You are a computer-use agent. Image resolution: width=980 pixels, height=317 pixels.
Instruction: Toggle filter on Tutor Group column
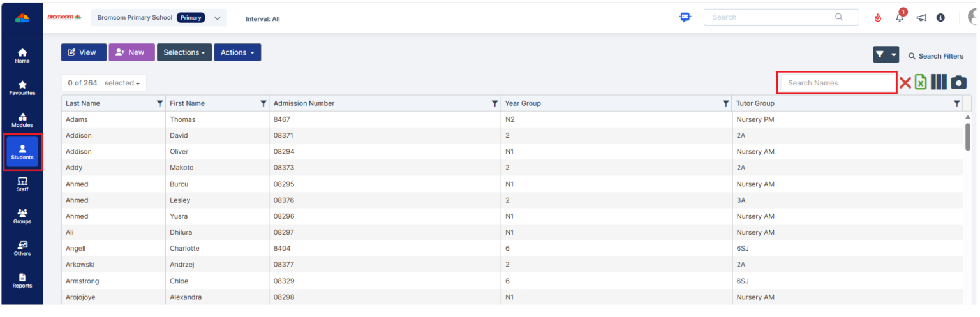tap(956, 103)
